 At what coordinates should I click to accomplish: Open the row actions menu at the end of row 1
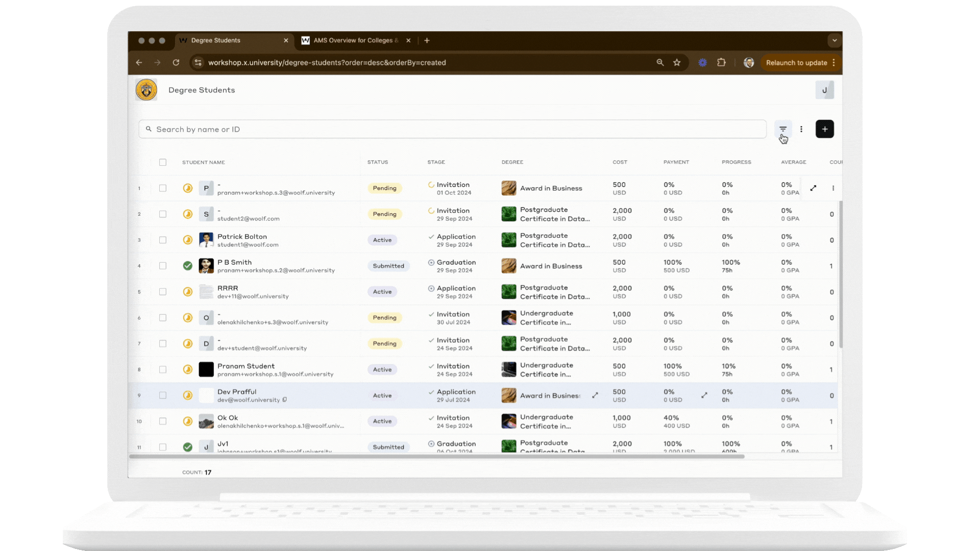834,188
